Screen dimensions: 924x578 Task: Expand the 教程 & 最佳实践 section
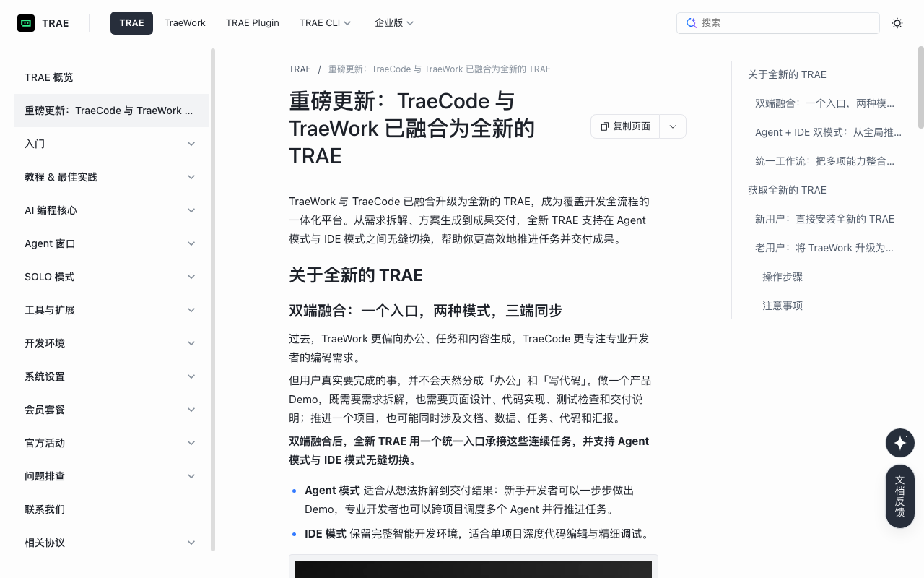[111, 177]
